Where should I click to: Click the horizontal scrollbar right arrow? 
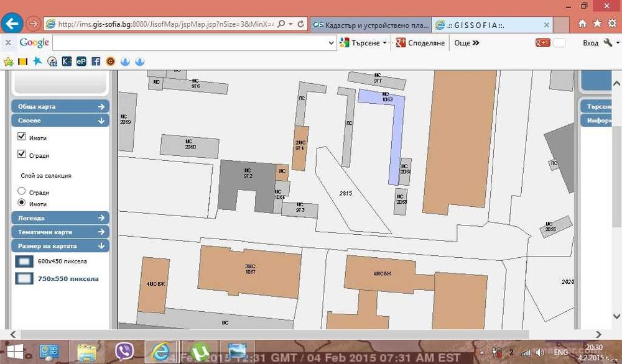(598, 335)
